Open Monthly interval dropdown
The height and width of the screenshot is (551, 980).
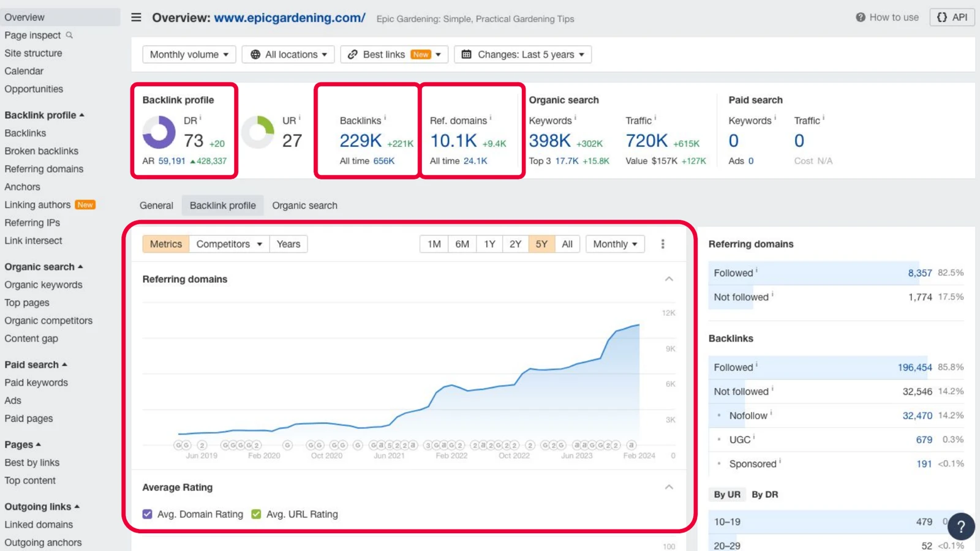pyautogui.click(x=615, y=244)
